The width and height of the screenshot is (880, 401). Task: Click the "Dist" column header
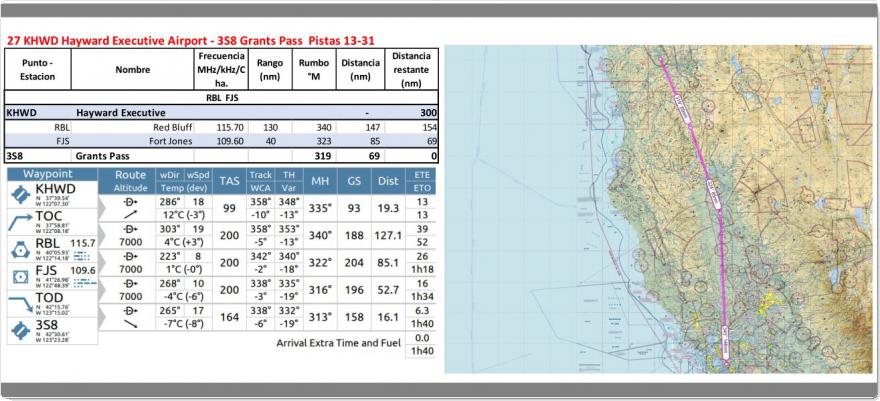[x=388, y=181]
